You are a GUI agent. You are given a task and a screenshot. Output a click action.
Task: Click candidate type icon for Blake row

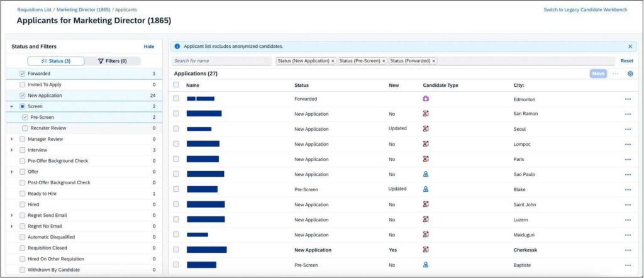pos(426,189)
